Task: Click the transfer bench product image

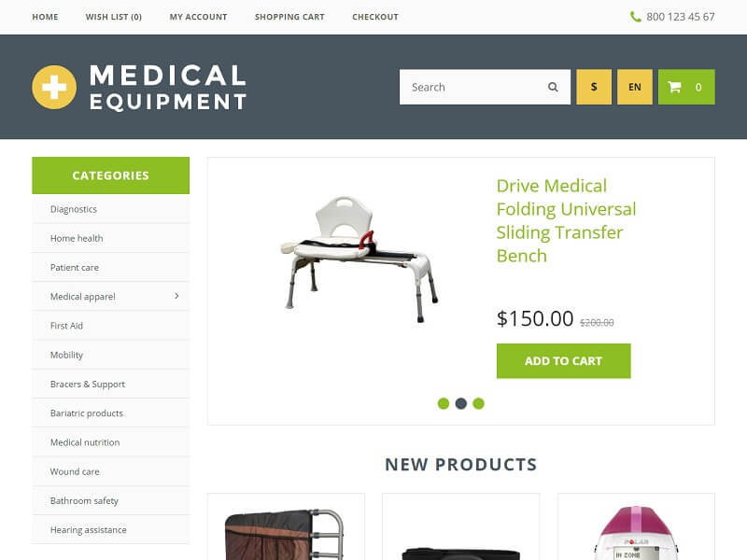Action: (x=359, y=259)
